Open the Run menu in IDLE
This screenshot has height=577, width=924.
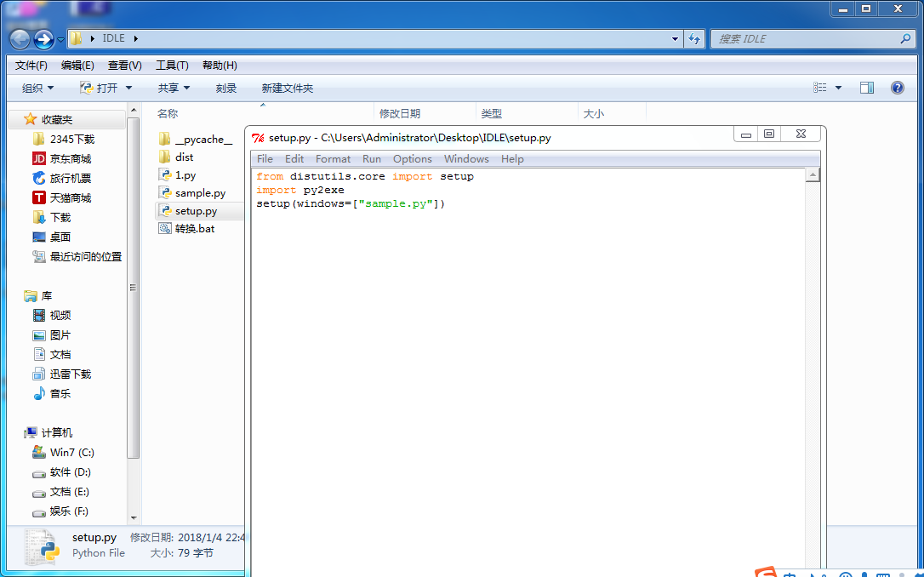372,159
